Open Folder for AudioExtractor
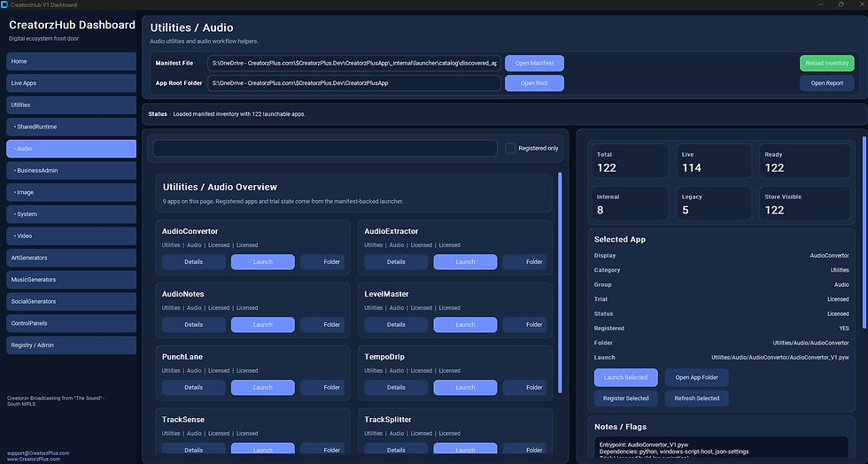Screen dimensions: 868x464 tap(526, 262)
